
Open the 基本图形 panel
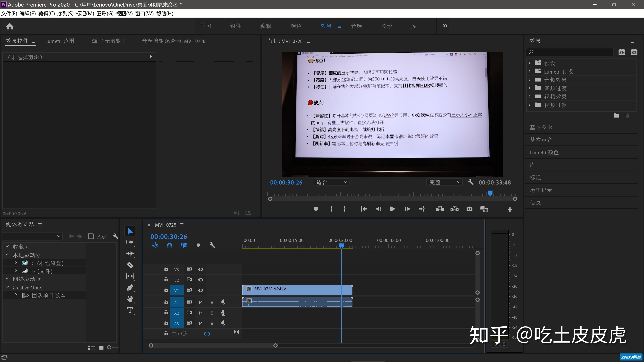(541, 127)
